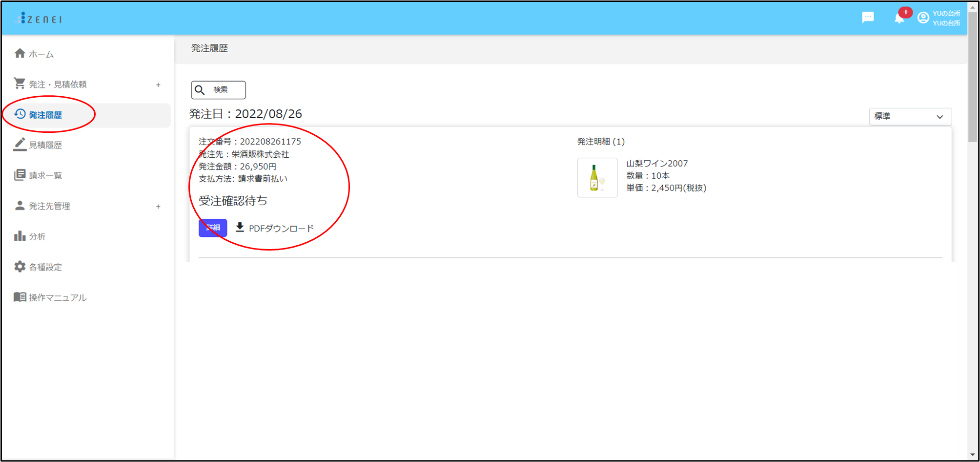
Task: Open 発注・見積依頼 menu item
Action: click(58, 84)
